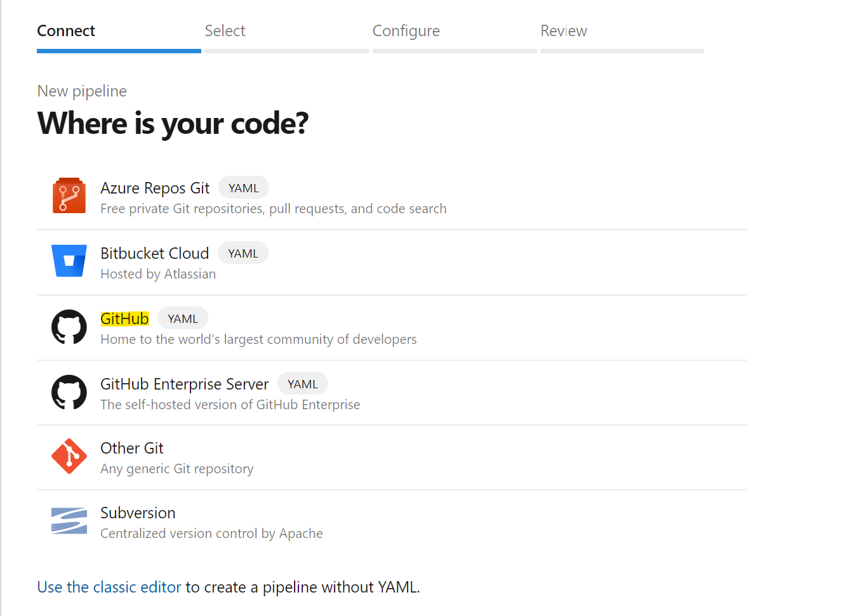Viewport: 852px width, 616px height.
Task: Go to the Configure step tab
Action: 406,31
